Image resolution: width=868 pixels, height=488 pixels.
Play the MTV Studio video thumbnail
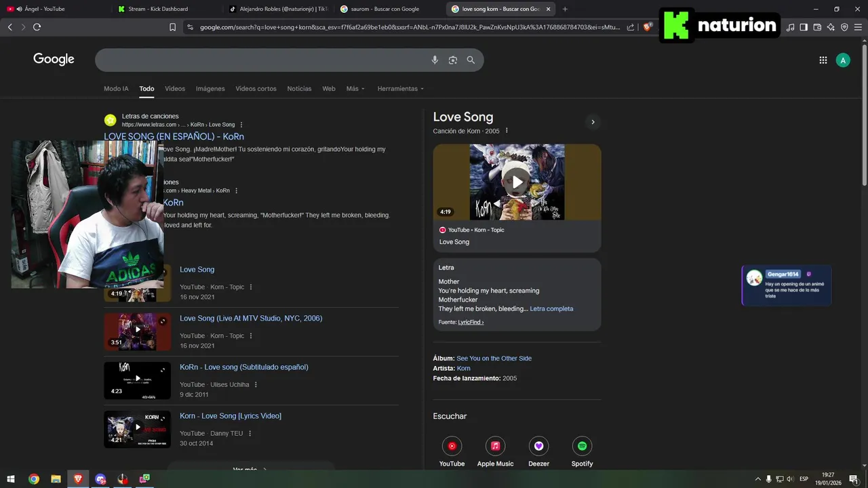pos(138,331)
